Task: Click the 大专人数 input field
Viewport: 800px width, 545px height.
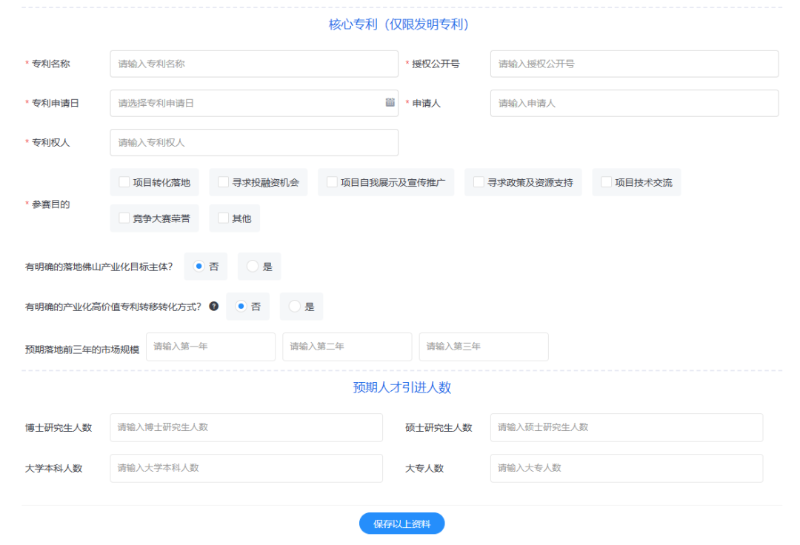Action: point(626,468)
